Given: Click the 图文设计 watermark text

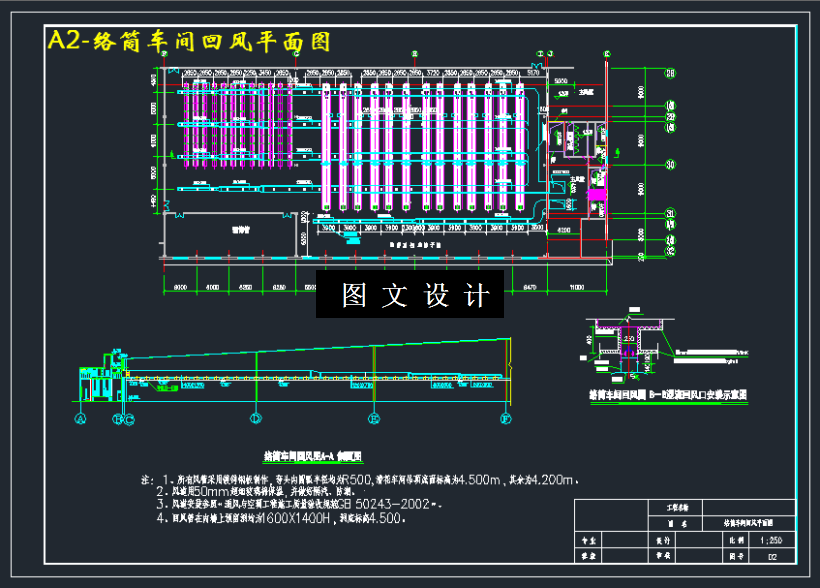Looking at the screenshot, I should [409, 293].
